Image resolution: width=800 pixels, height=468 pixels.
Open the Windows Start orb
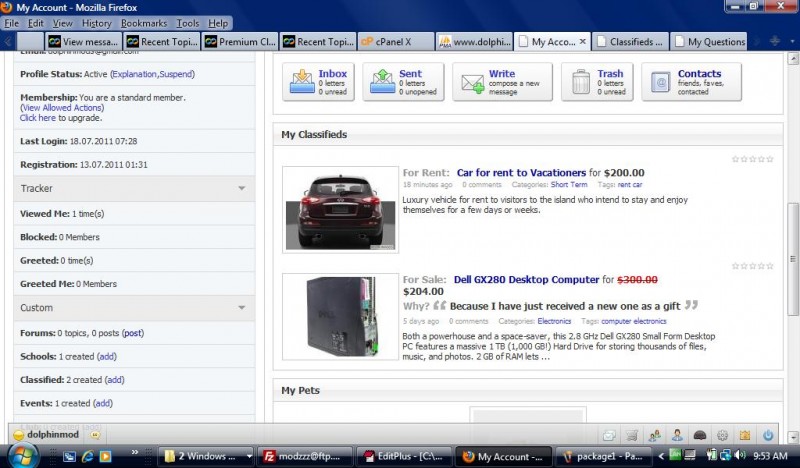[22, 456]
